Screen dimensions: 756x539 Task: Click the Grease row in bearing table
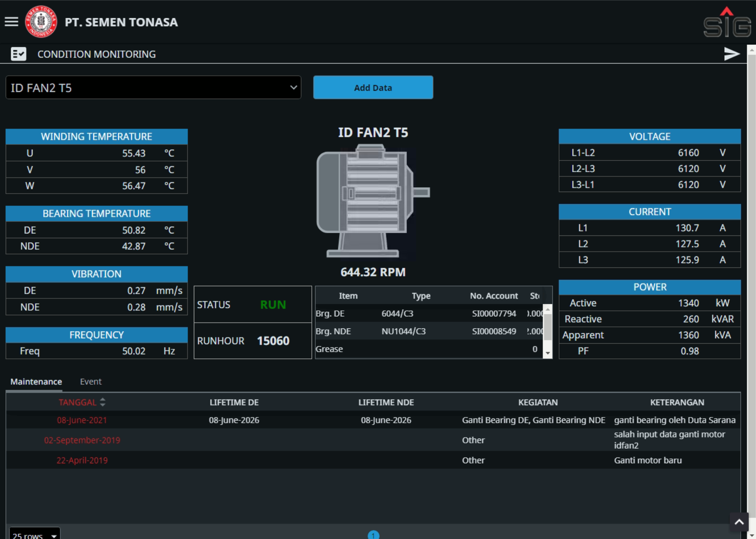click(x=429, y=349)
